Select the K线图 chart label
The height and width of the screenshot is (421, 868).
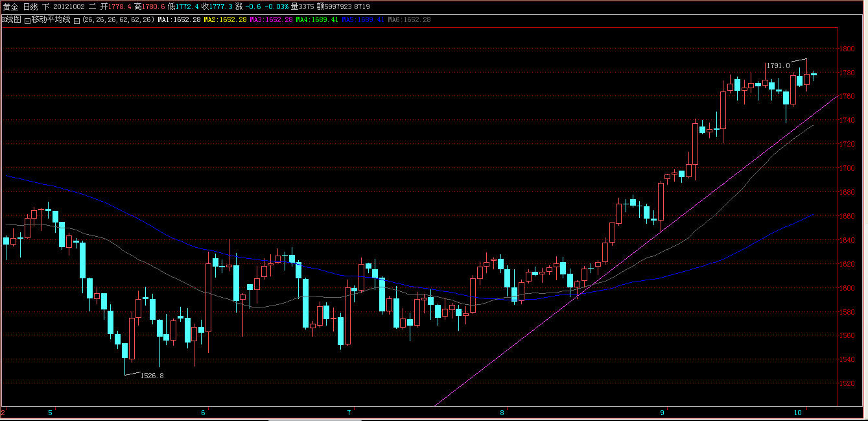click(12, 19)
